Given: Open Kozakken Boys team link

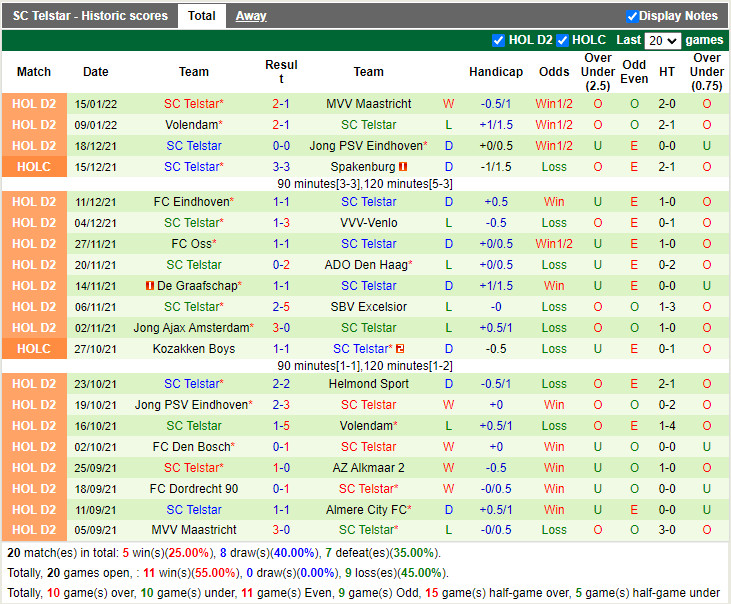Looking at the screenshot, I should pos(194,349).
